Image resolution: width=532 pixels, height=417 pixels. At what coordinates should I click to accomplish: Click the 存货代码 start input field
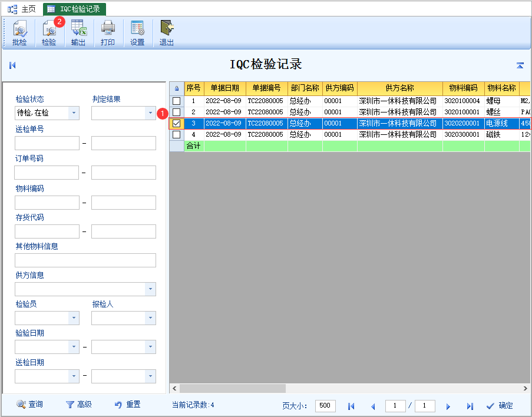pyautogui.click(x=47, y=231)
